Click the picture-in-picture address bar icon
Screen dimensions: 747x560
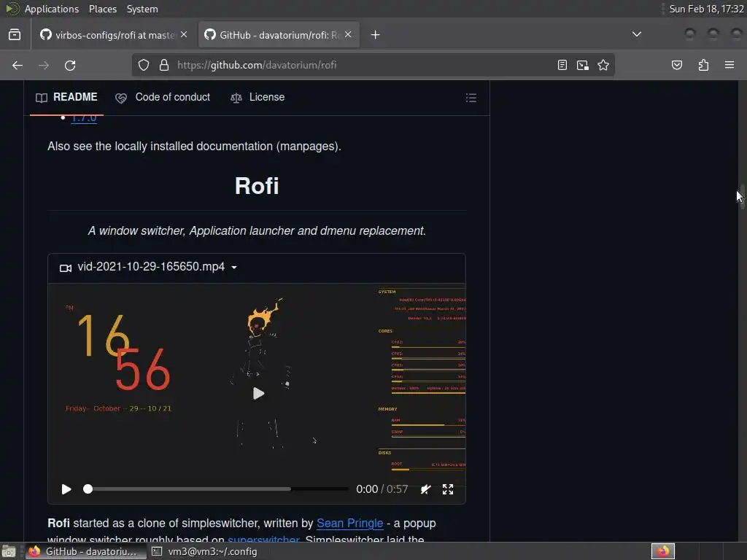pos(583,65)
